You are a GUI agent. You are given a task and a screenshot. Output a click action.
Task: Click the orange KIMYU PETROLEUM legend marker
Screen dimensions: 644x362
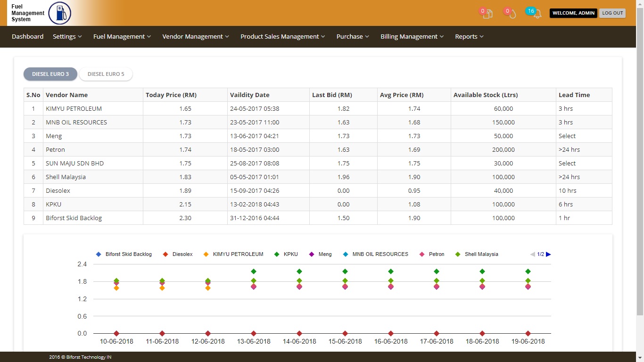[206, 255]
